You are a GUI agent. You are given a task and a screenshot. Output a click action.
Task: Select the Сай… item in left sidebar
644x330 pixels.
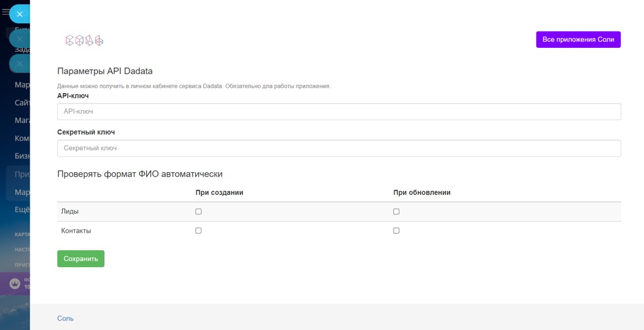(x=22, y=102)
